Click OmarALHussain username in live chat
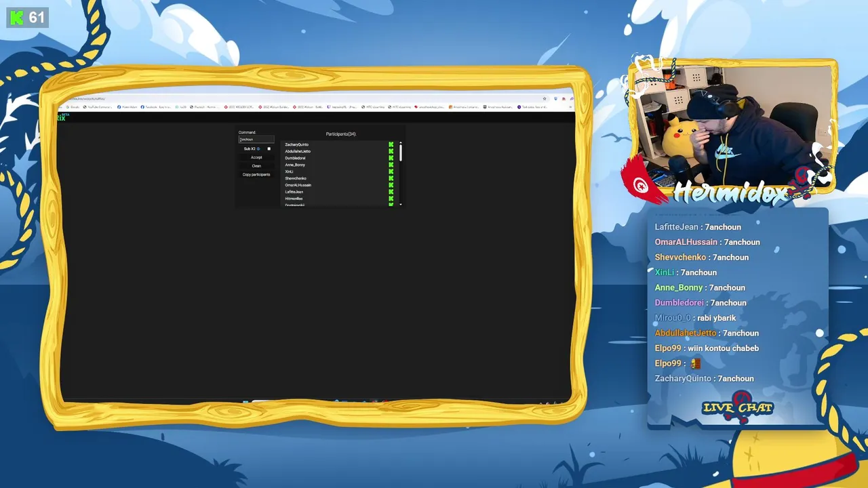 point(686,242)
